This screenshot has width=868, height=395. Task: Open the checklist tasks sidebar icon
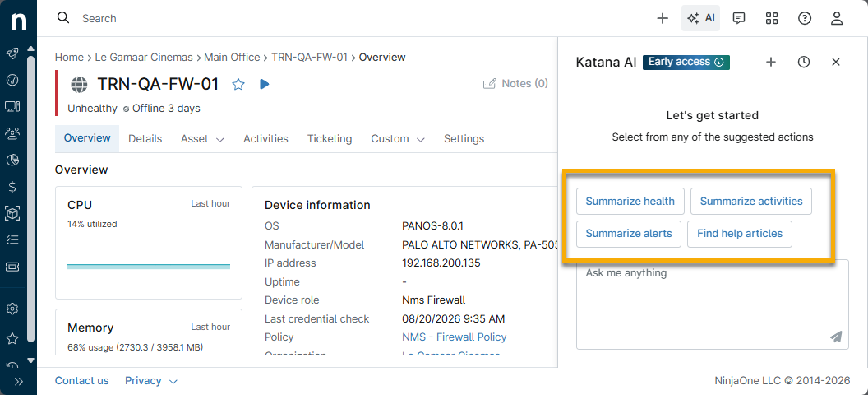[12, 239]
